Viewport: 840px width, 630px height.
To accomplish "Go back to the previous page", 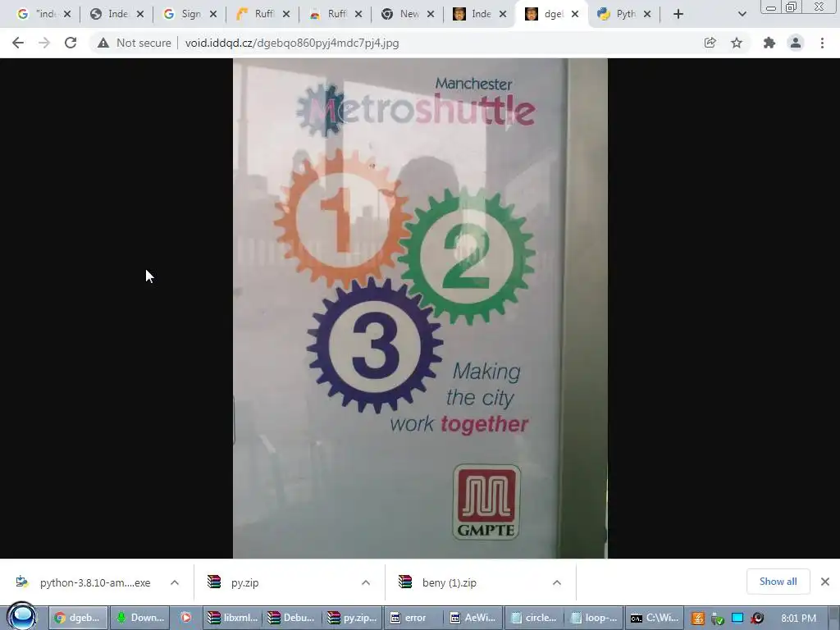I will pos(18,43).
